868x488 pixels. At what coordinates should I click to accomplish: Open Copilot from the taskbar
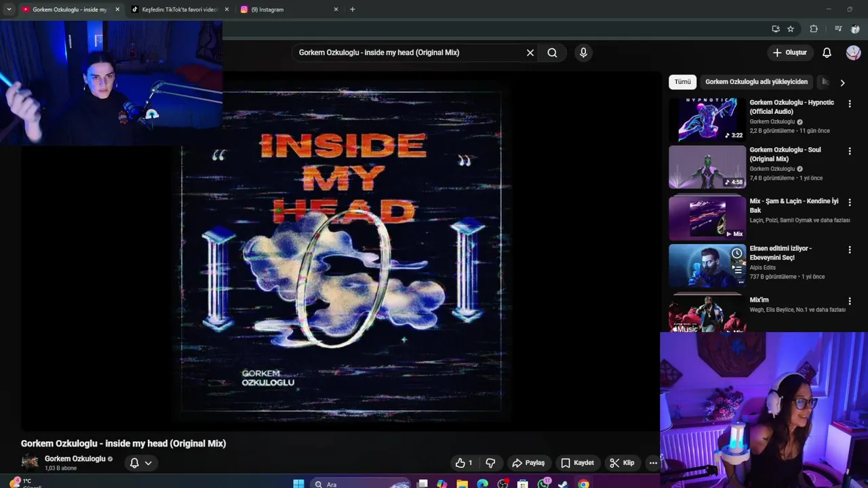pyautogui.click(x=442, y=484)
